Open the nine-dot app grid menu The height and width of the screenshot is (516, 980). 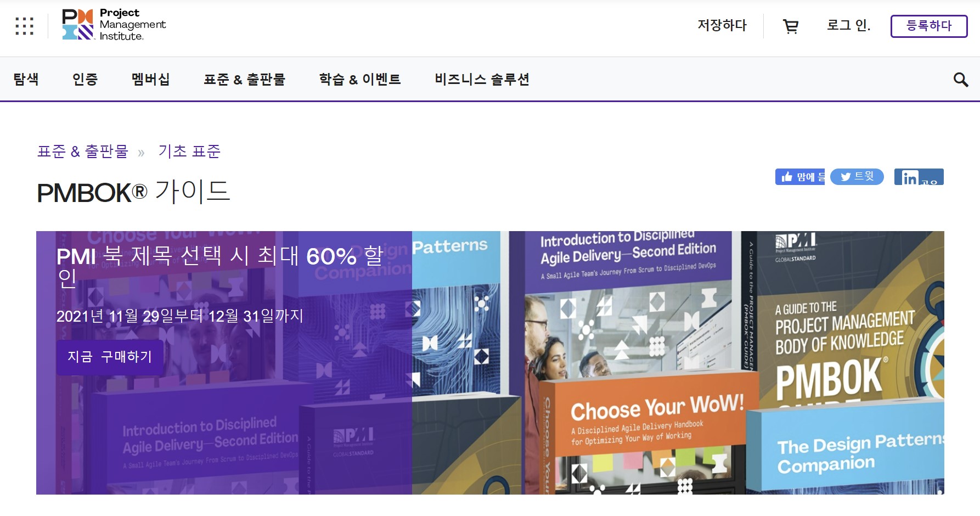[24, 26]
